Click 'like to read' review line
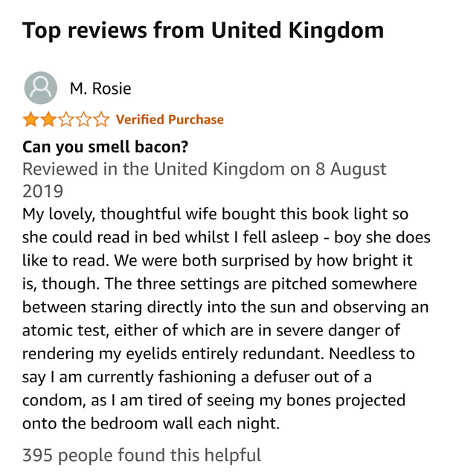Viewport: 453px width, 476px height. tap(217, 261)
